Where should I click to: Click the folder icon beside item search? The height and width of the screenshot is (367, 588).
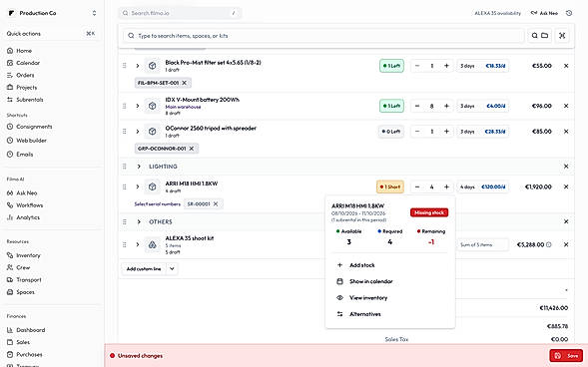pos(544,36)
